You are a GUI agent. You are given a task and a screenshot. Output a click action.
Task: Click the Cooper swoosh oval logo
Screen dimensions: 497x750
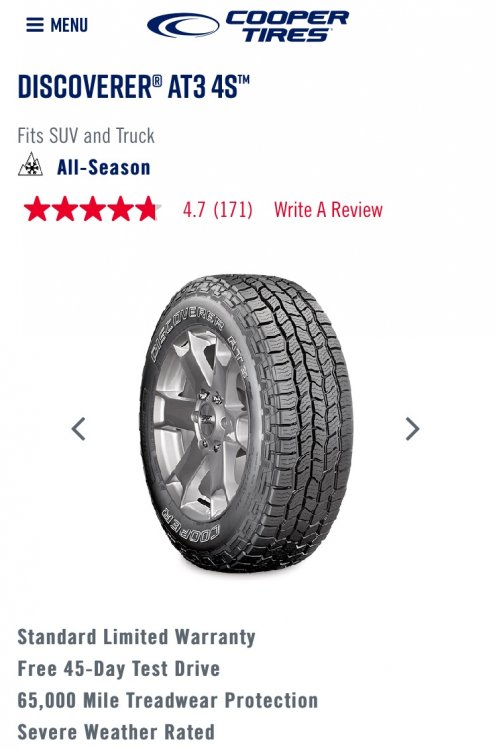click(183, 25)
